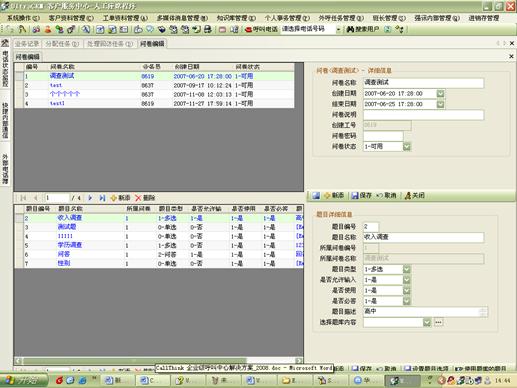
Task: Click the printer icon in the main toolbar
Action: tap(208, 29)
